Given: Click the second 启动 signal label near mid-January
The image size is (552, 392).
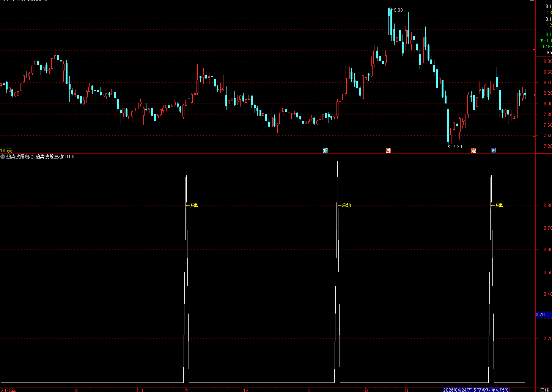Looking at the screenshot, I should coord(346,205).
